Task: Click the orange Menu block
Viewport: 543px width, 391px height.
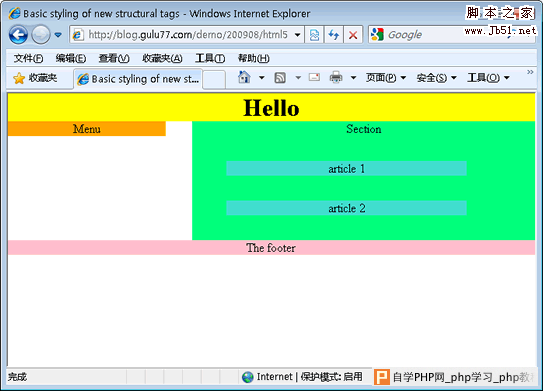Action: (x=87, y=129)
